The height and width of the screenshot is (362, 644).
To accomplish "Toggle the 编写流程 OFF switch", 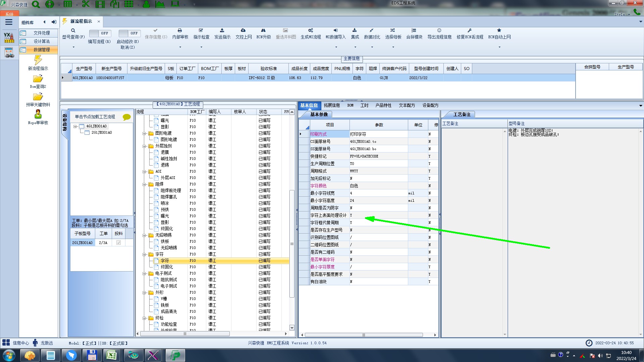I will point(100,33).
